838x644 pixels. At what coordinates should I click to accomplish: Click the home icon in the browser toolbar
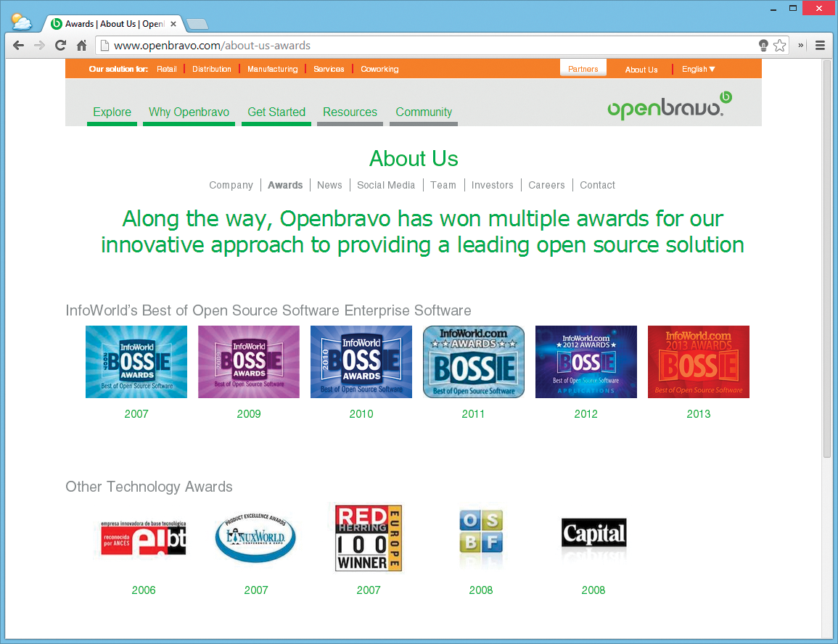81,45
